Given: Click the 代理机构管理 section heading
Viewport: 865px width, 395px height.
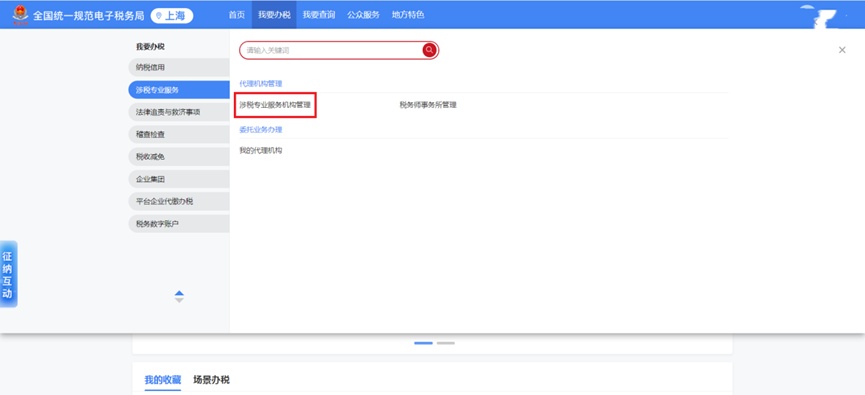Looking at the screenshot, I should click(261, 84).
